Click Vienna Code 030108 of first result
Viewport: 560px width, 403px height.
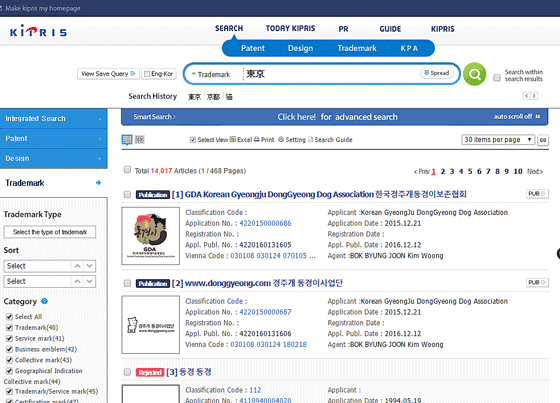tap(242, 256)
